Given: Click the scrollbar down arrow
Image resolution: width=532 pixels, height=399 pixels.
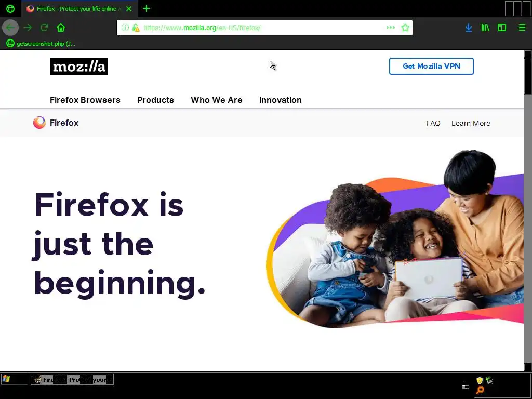Looking at the screenshot, I should tap(528, 367).
